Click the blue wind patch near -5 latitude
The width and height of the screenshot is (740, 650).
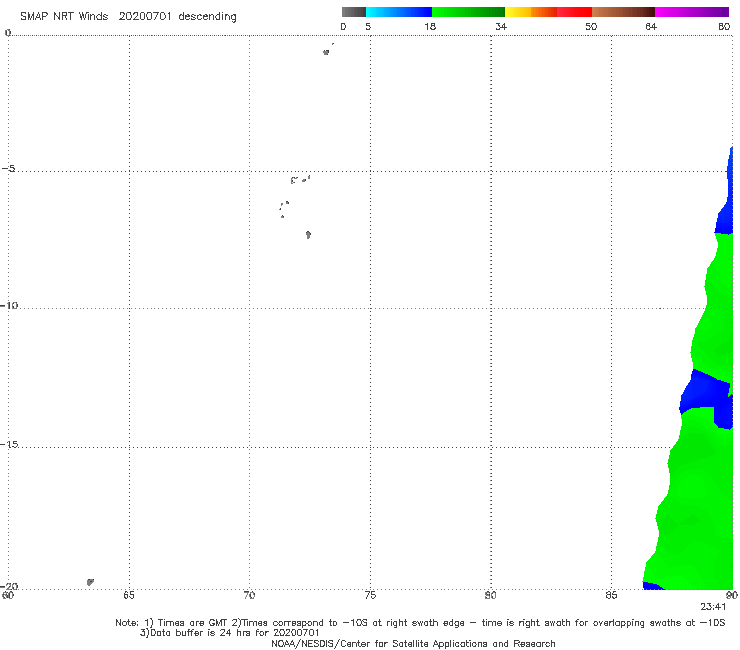[x=727, y=208]
